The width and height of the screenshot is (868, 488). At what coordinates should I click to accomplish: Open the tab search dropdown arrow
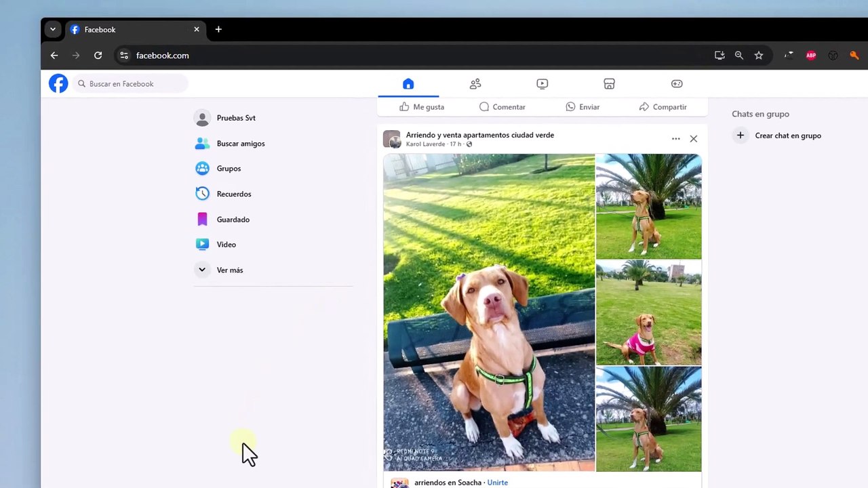point(53,29)
